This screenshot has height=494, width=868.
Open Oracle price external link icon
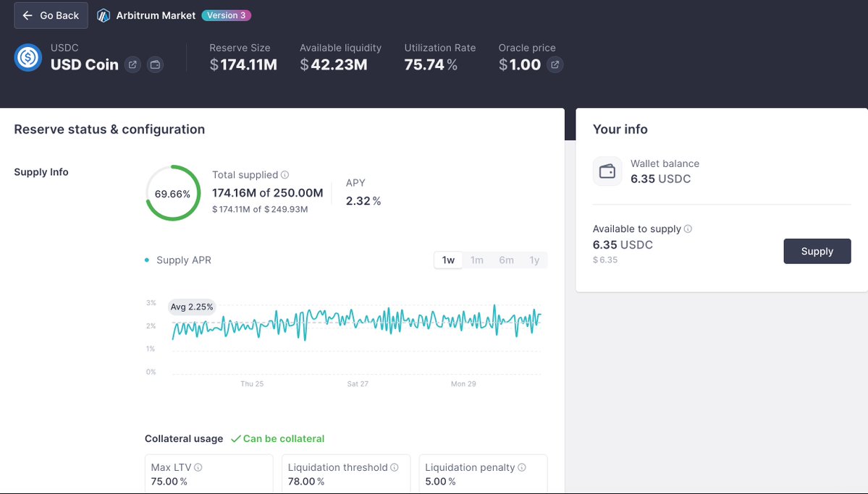tap(555, 64)
